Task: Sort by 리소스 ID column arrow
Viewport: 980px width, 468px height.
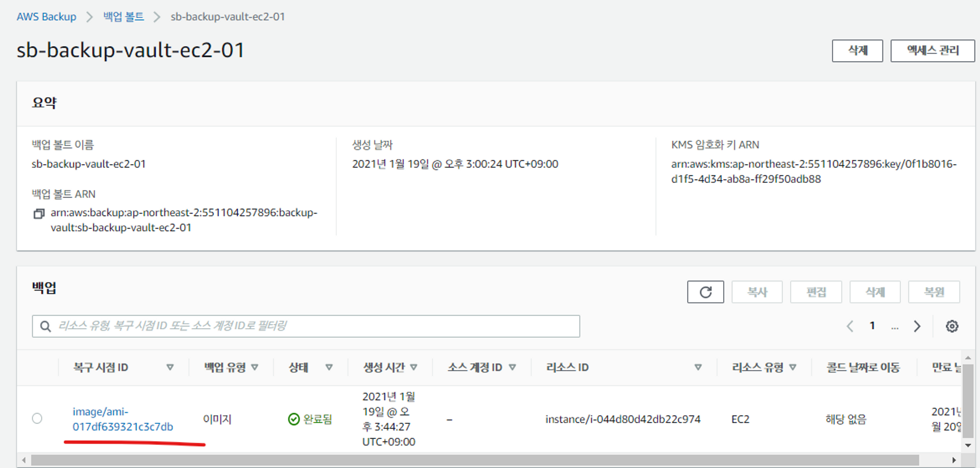Action: click(698, 367)
